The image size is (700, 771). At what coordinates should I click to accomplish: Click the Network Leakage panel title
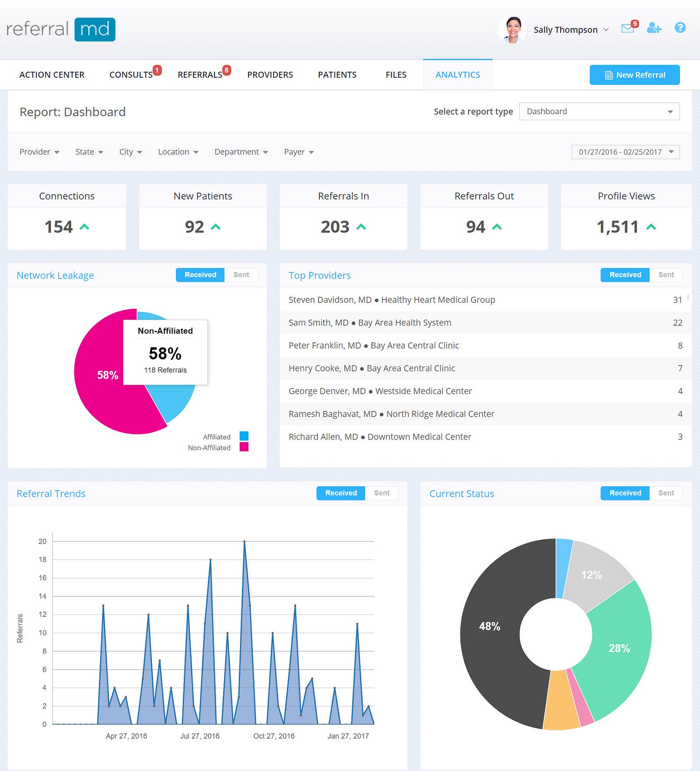pyautogui.click(x=55, y=275)
